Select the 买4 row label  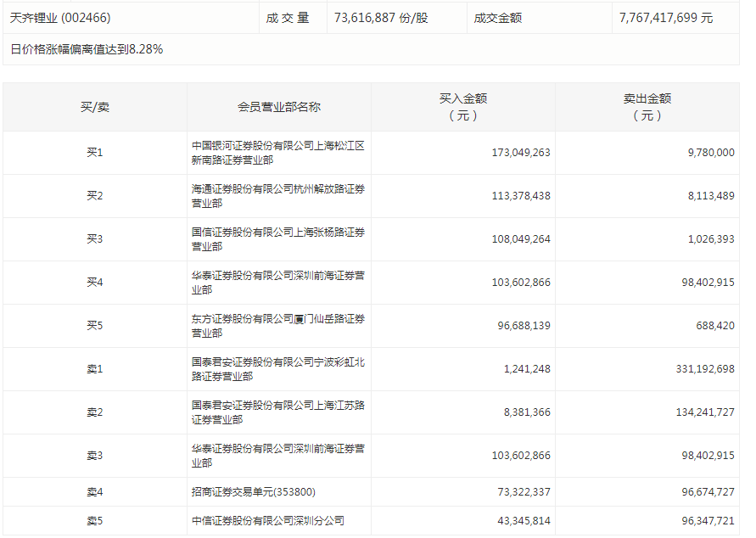[x=95, y=282]
